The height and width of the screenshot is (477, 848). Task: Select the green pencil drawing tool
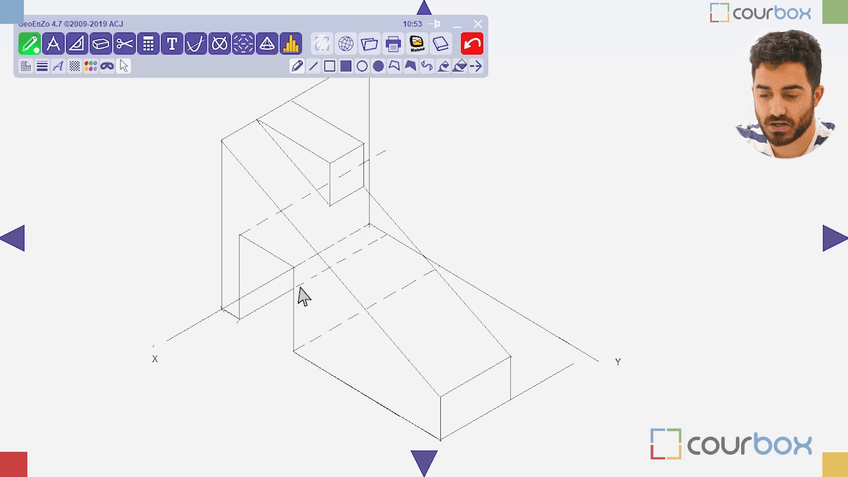pos(29,43)
